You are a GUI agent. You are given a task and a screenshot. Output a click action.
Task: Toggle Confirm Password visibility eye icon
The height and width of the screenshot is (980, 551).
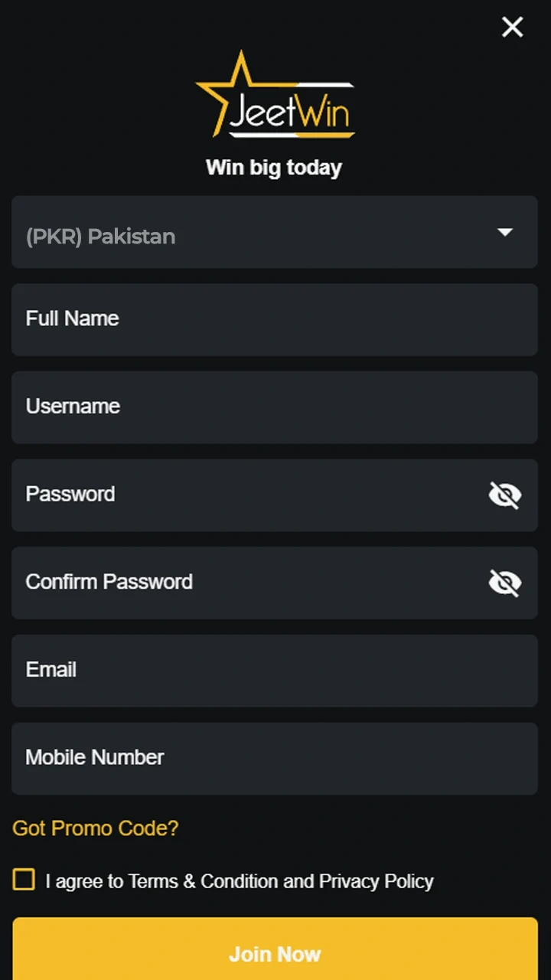click(x=504, y=583)
